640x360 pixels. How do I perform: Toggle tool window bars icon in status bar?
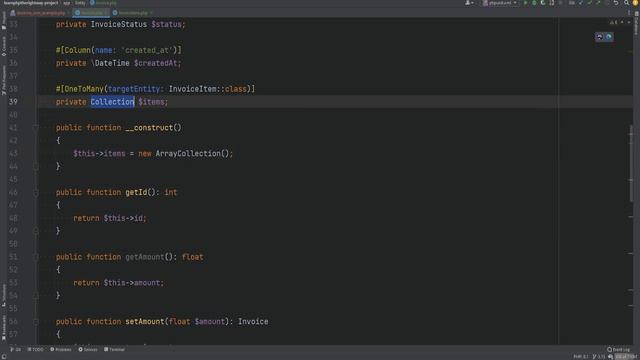(x=4, y=357)
